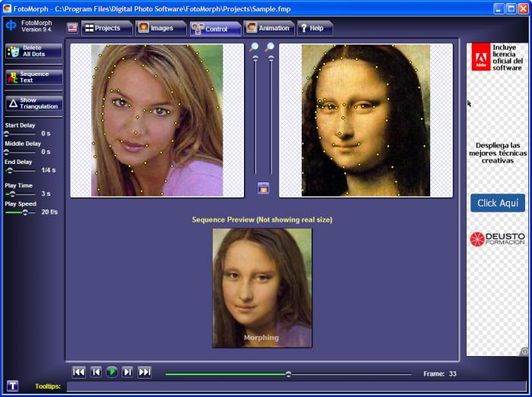Click the title bar app icon
532x397 pixels.
[x=7, y=8]
